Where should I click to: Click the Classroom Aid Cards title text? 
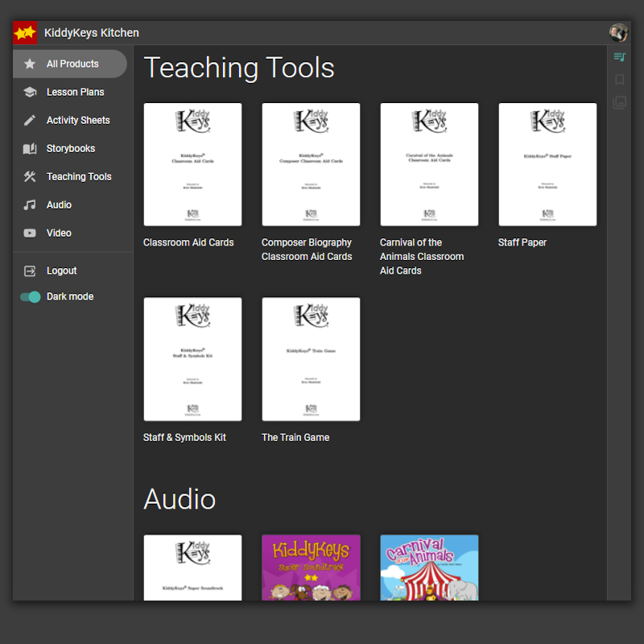pyautogui.click(x=188, y=243)
